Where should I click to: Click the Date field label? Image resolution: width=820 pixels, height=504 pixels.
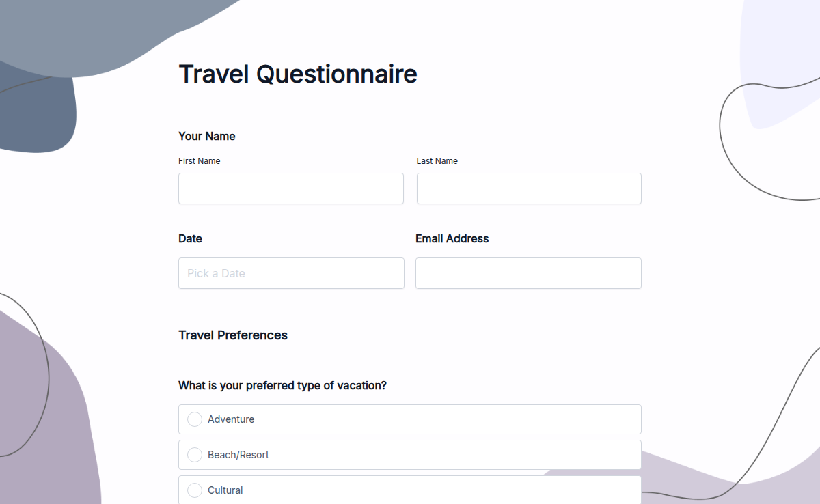coord(190,238)
